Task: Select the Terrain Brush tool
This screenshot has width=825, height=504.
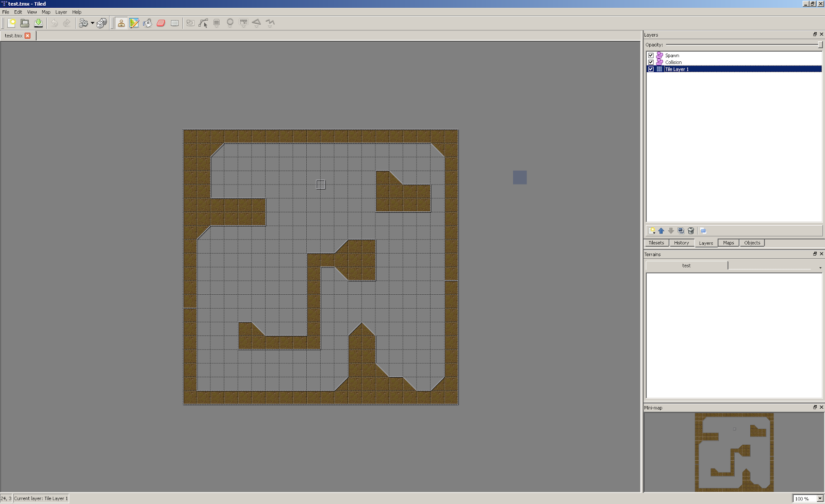Action: (135, 23)
